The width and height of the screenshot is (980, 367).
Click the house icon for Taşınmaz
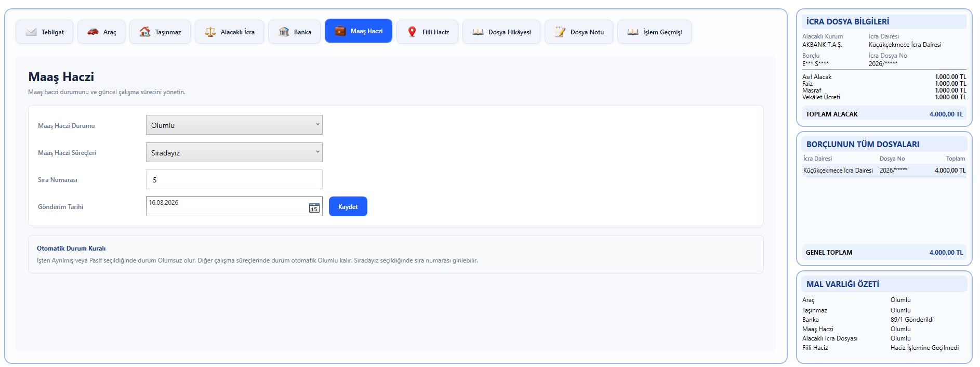coord(145,32)
